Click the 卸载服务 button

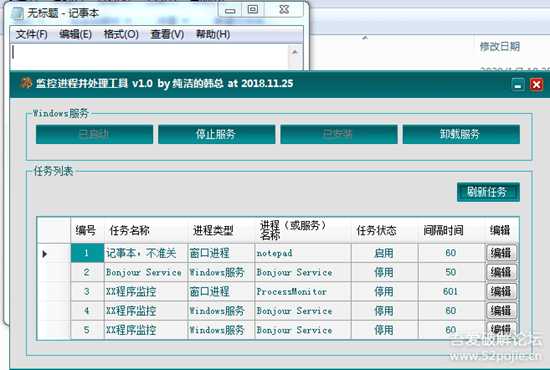pos(461,134)
